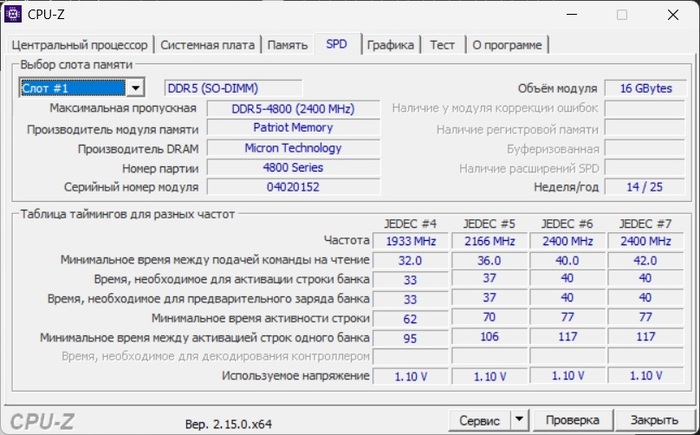
Task: Open the Графика tab
Action: [x=390, y=45]
